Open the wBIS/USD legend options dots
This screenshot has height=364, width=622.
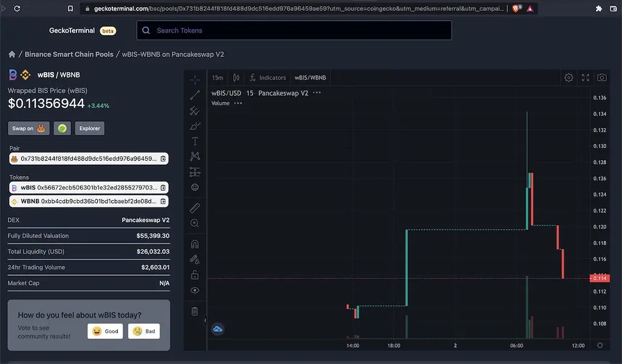tap(316, 93)
